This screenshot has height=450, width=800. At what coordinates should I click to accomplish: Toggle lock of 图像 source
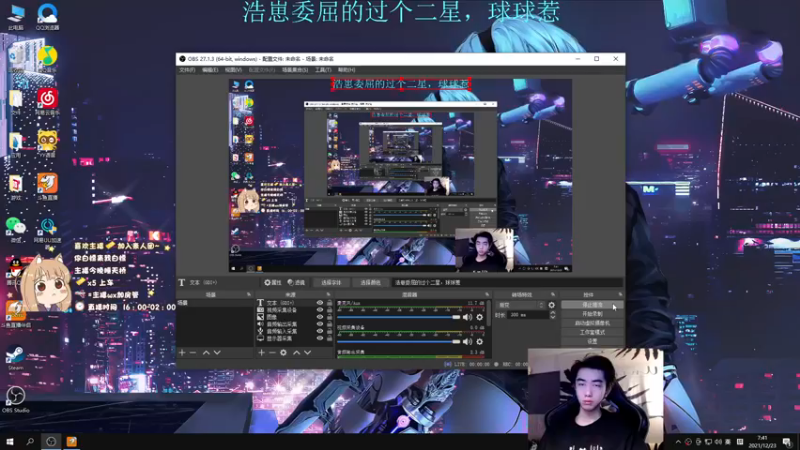329,317
